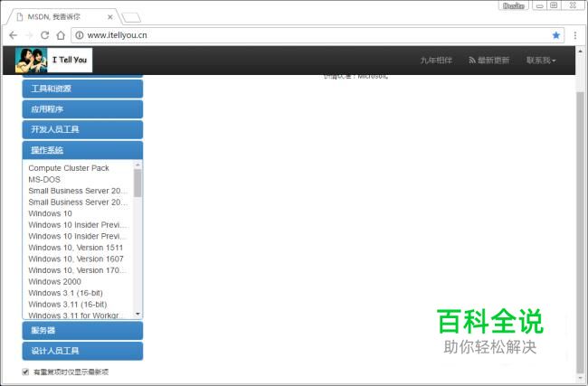Collapse the 操作系统 category

tap(82, 150)
